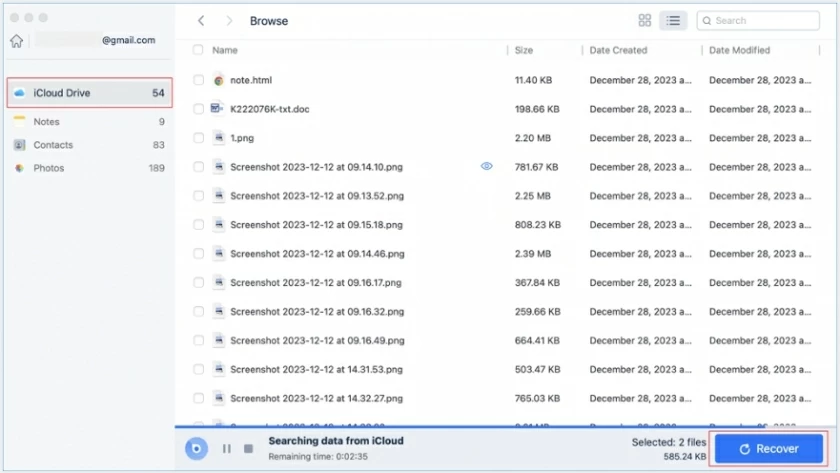Open the Notes category

point(46,122)
